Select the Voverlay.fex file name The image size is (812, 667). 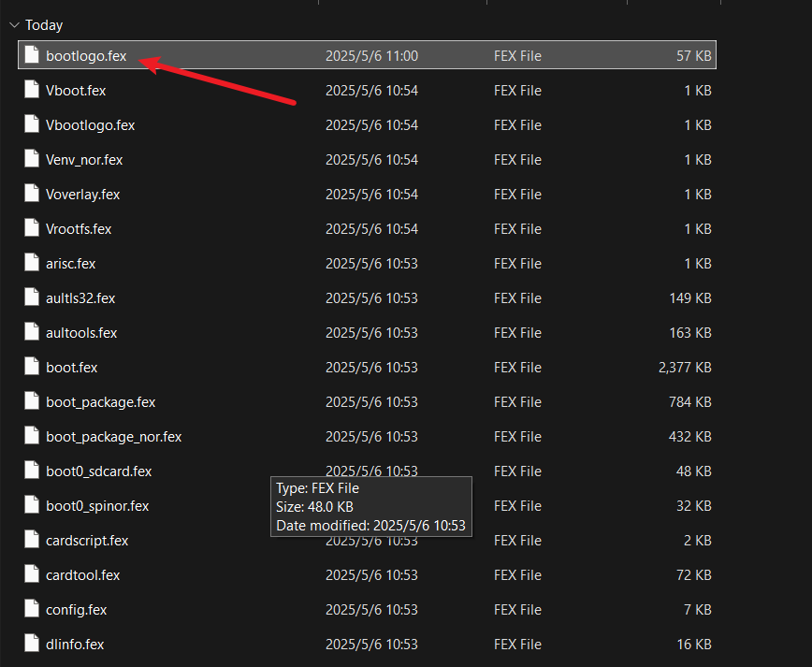(82, 195)
